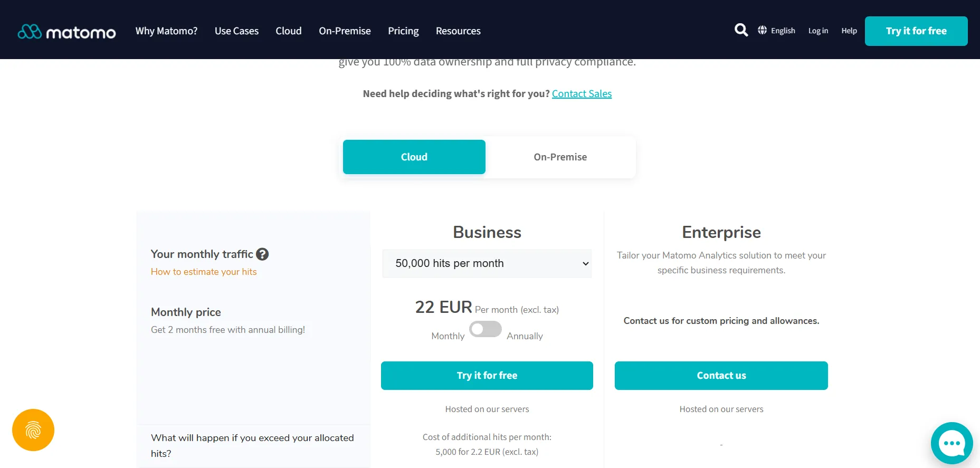Viewport: 980px width, 468px height.
Task: Click the Log in link
Action: [x=818, y=31]
